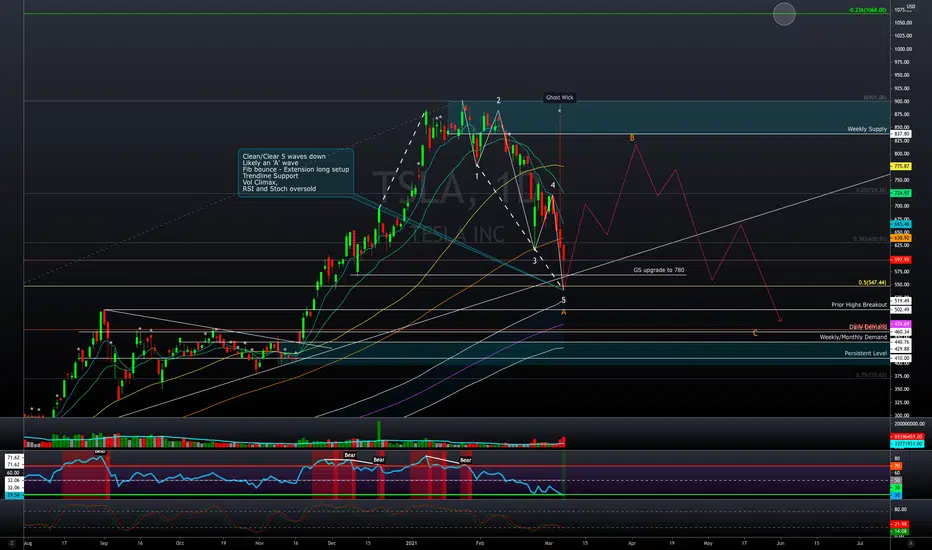The height and width of the screenshot is (550, 932).
Task: Select the 'GS upgrade to 780' annotation
Action: pyautogui.click(x=659, y=270)
